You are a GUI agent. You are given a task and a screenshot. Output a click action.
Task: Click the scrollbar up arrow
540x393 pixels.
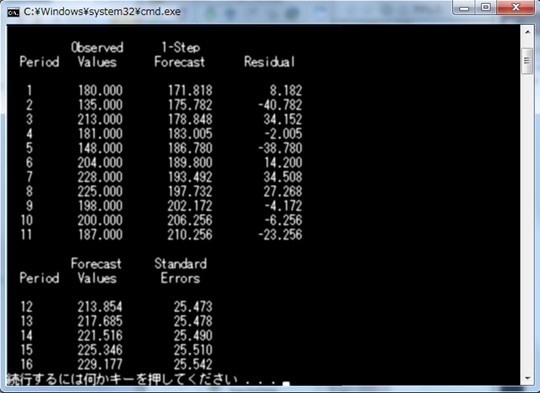(527, 32)
